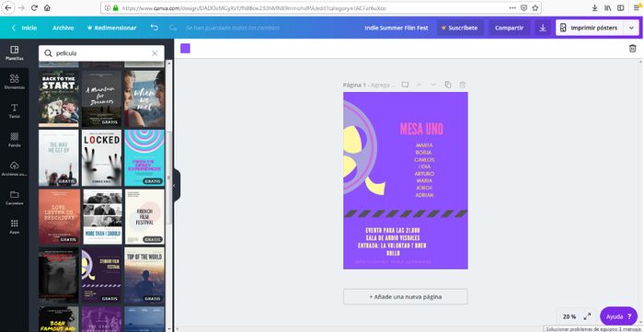Go back in browser history
Screen dimensions: 644x332
click(7, 7)
